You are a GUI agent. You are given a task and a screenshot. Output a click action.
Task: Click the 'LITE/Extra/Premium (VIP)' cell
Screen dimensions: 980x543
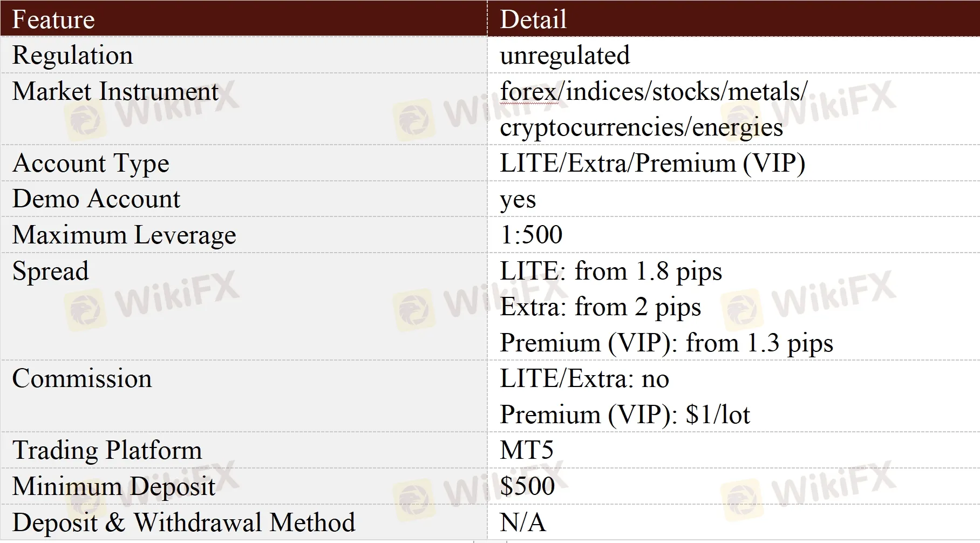tap(652, 163)
